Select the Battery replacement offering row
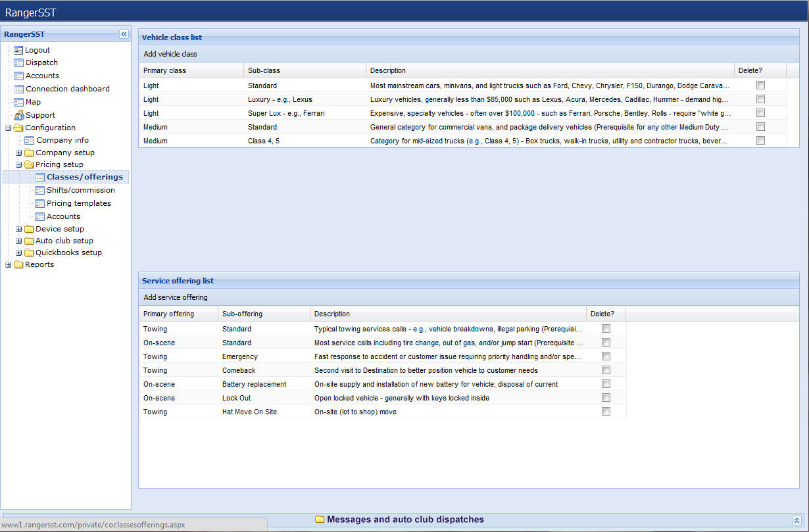The width and height of the screenshot is (809, 532). [x=254, y=384]
